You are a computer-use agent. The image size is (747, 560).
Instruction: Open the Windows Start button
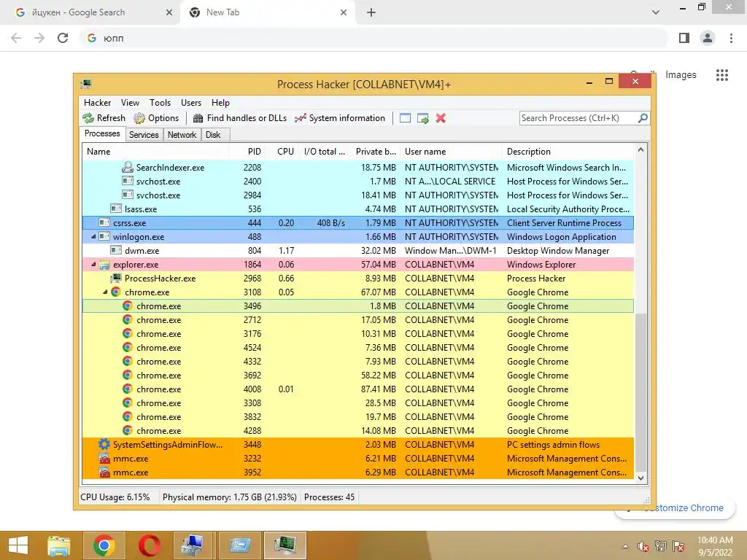18,545
